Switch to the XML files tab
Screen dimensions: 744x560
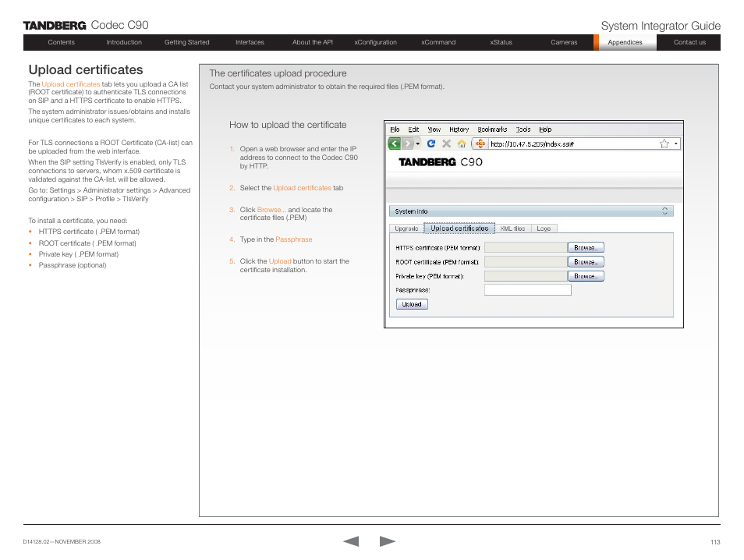512,229
